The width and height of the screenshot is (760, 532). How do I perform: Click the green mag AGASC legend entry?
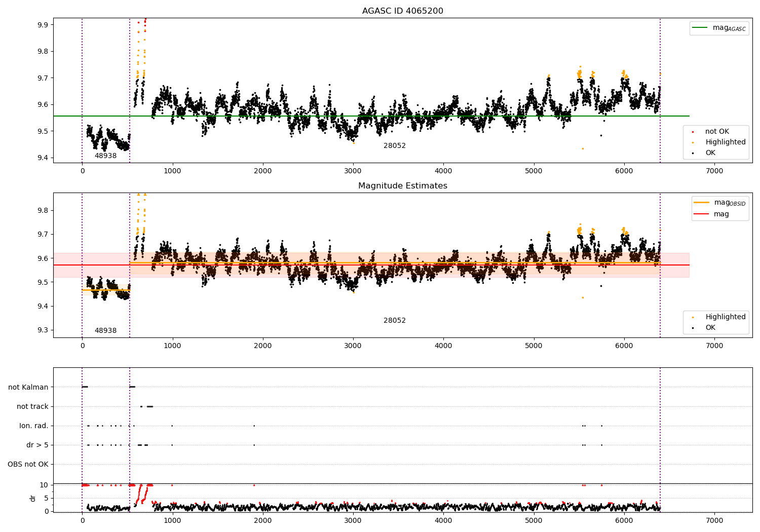click(x=719, y=28)
